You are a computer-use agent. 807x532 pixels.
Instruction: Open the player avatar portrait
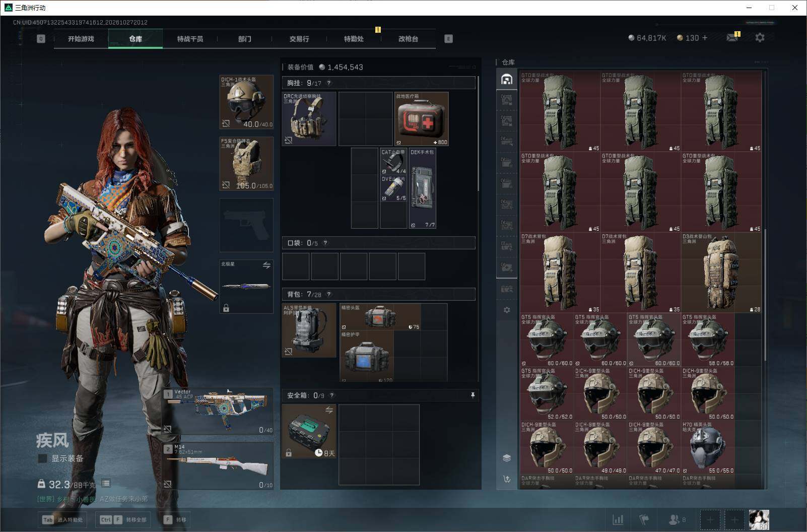click(x=759, y=519)
